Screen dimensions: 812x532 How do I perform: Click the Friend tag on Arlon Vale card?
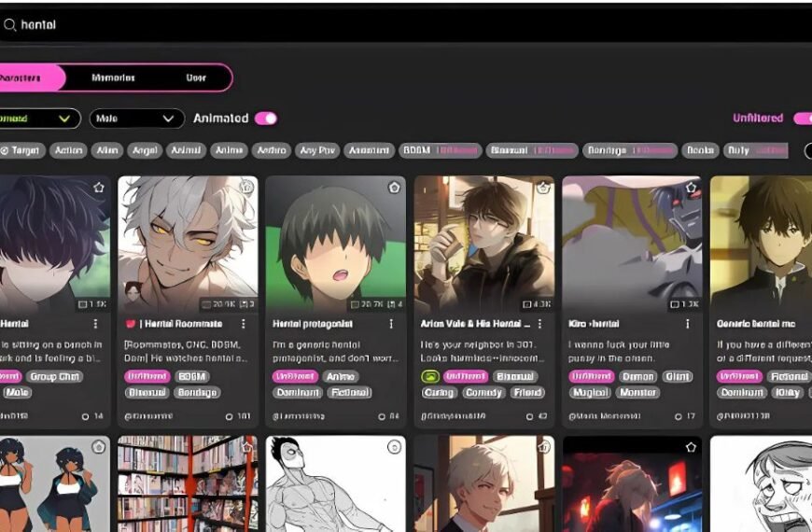coord(527,393)
